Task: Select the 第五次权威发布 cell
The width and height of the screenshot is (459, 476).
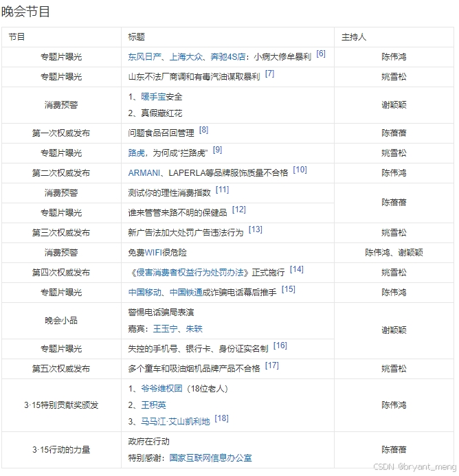Action: 61,369
